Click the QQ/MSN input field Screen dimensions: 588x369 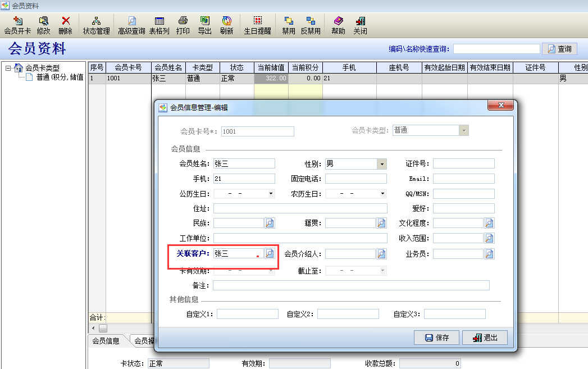[464, 194]
